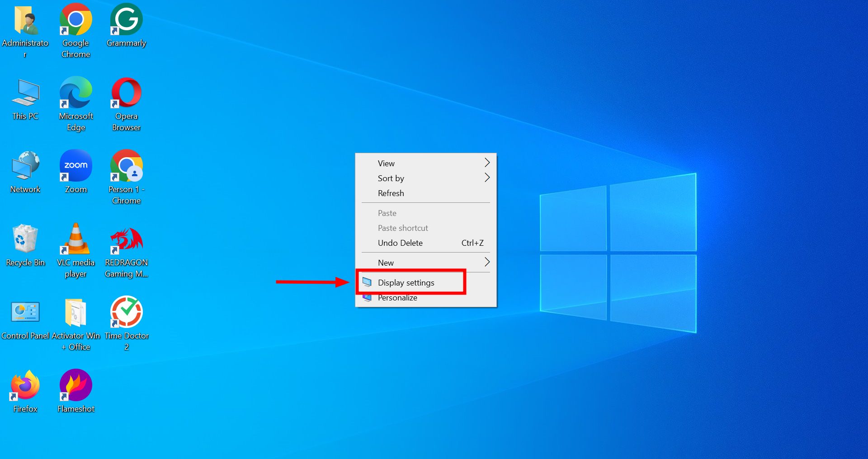
Task: Choose Personalize from the context menu
Action: click(x=397, y=298)
